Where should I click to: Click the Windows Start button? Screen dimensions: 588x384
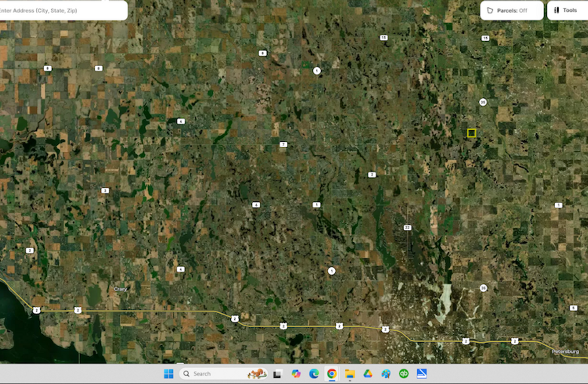click(169, 374)
